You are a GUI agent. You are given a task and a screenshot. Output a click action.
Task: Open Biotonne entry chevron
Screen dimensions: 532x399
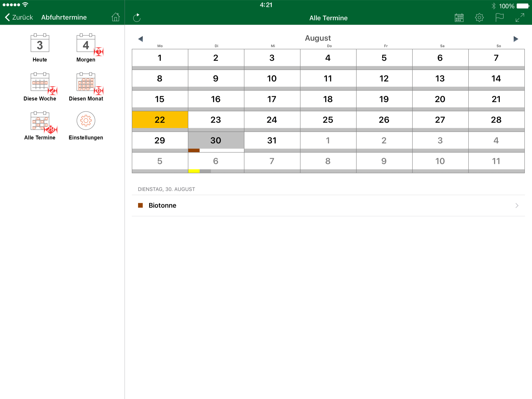(x=517, y=206)
